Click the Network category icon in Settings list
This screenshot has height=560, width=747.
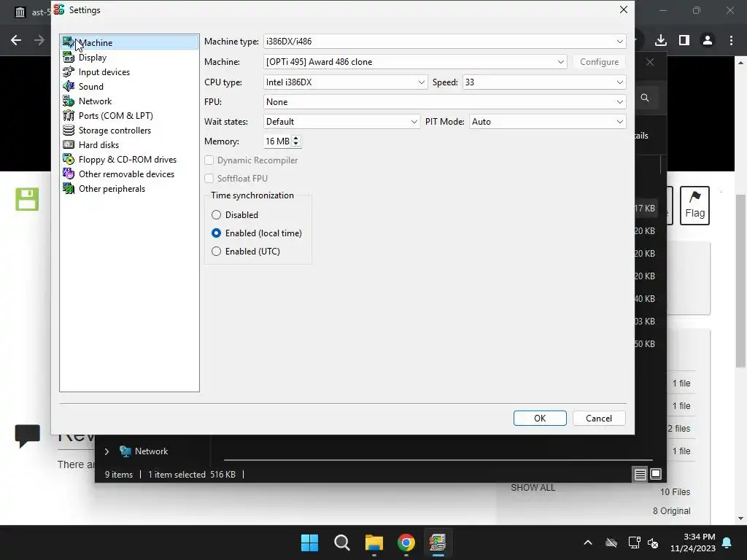pos(69,101)
